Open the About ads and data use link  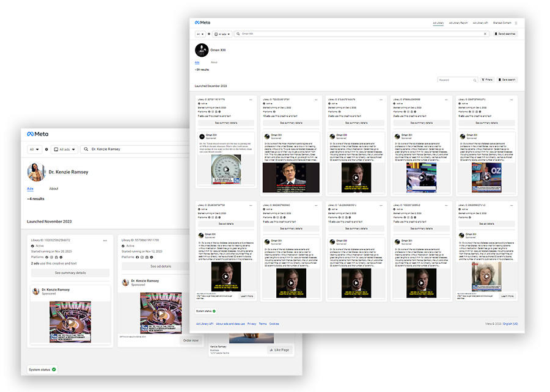tap(230, 324)
